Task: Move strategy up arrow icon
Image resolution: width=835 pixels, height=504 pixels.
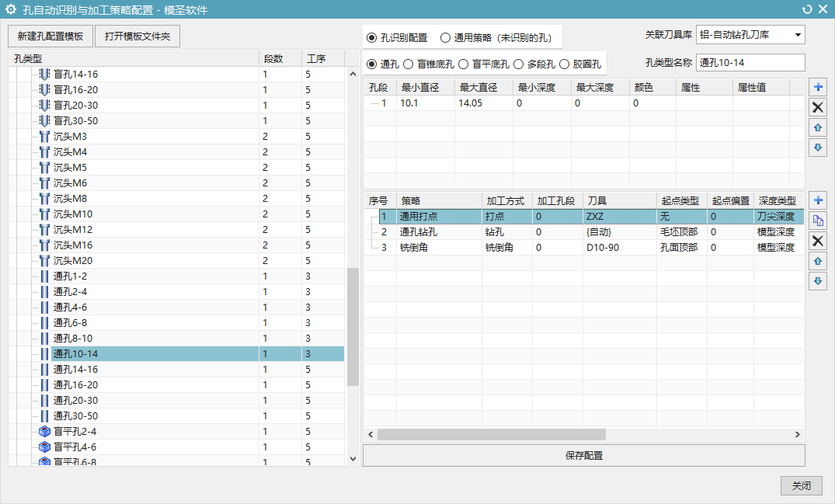Action: (818, 261)
